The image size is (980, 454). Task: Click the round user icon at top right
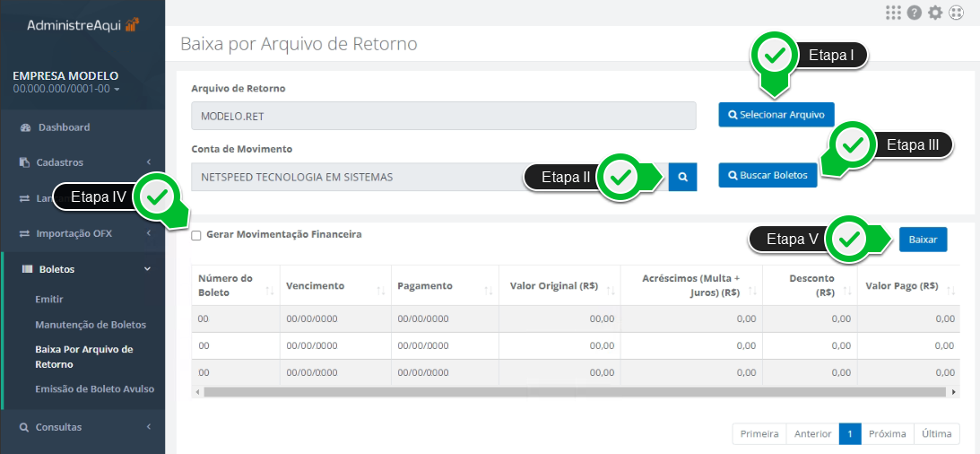pos(956,13)
